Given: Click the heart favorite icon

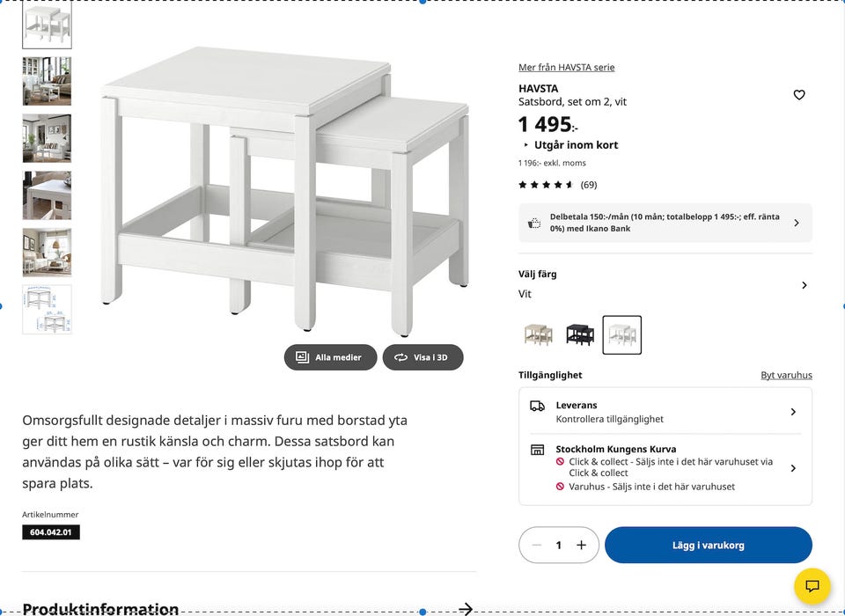Looking at the screenshot, I should click(799, 95).
